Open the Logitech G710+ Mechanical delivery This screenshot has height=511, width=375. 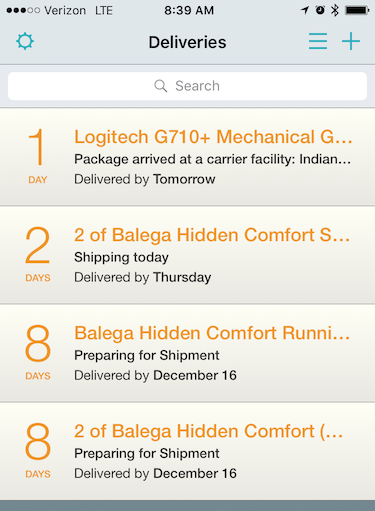(x=187, y=157)
